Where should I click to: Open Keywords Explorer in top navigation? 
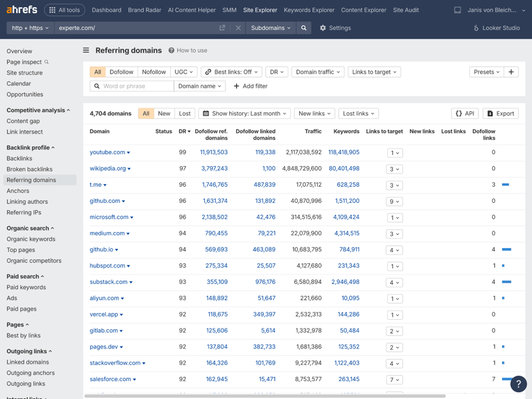pos(309,10)
